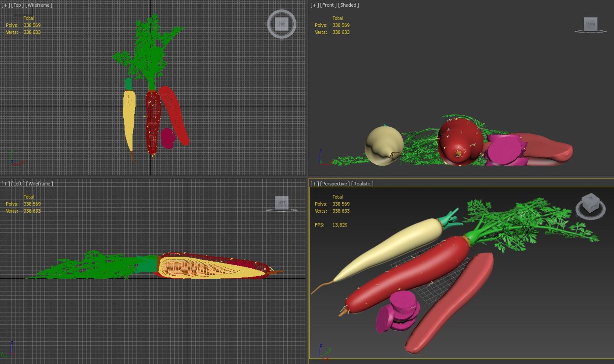Viewport: 614px width, 364px height.
Task: Click Verts count in Perspective viewport
Action: pyautogui.click(x=341, y=211)
